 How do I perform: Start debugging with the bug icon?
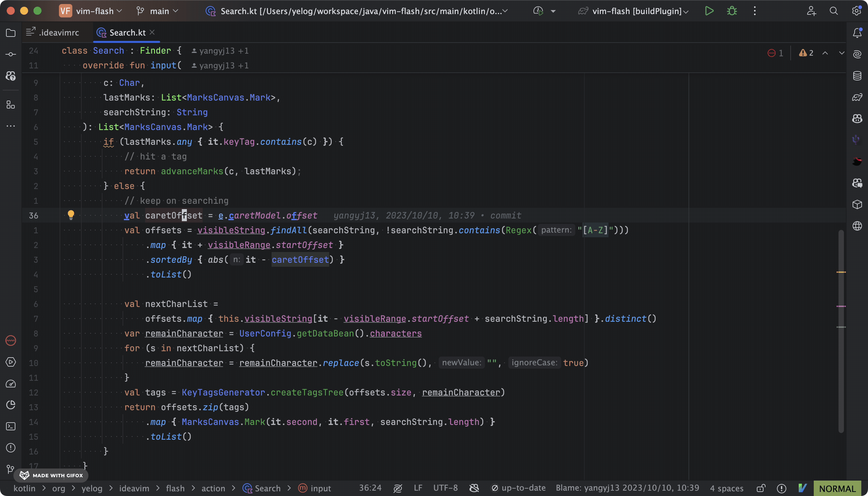(x=732, y=11)
